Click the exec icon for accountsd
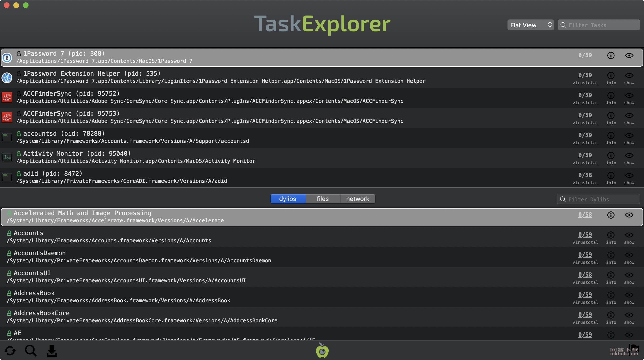The height and width of the screenshot is (360, 644). (7, 137)
